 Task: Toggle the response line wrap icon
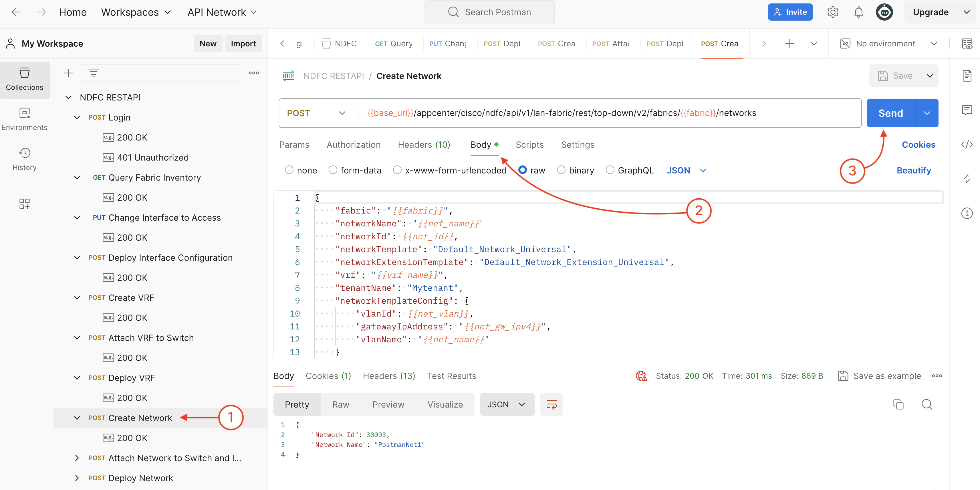pyautogui.click(x=551, y=404)
